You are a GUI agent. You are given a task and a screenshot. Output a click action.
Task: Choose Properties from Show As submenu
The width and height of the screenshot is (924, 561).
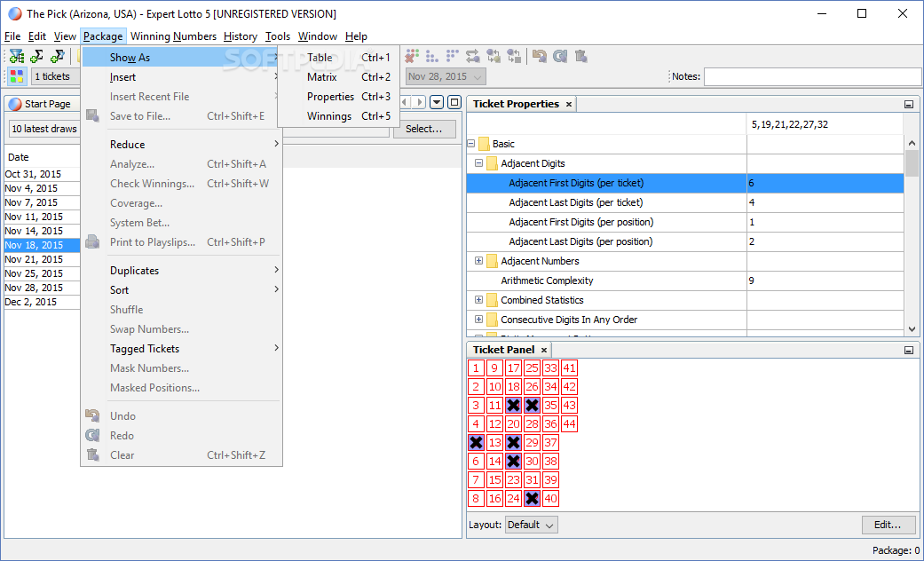click(x=339, y=97)
